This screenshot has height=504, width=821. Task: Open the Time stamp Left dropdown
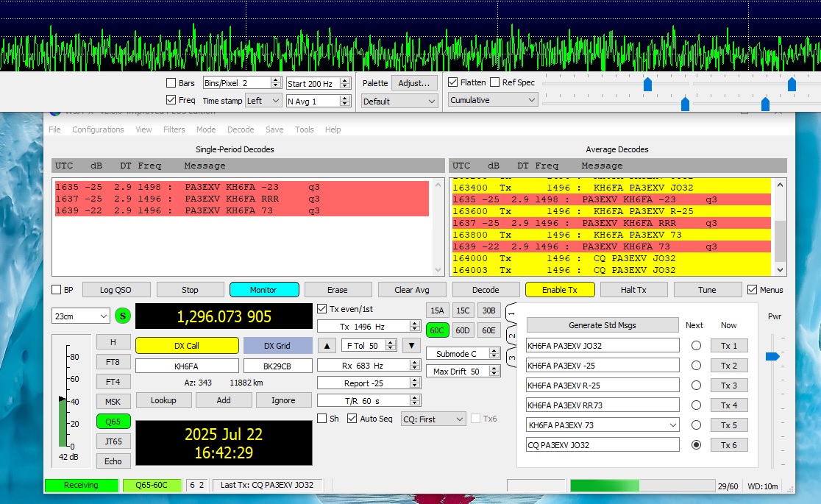point(264,101)
